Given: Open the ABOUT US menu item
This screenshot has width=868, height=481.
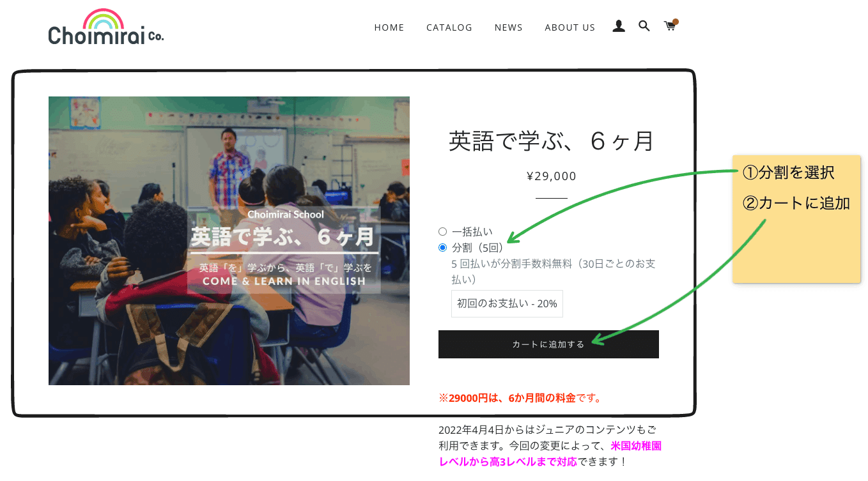Looking at the screenshot, I should click(x=569, y=27).
